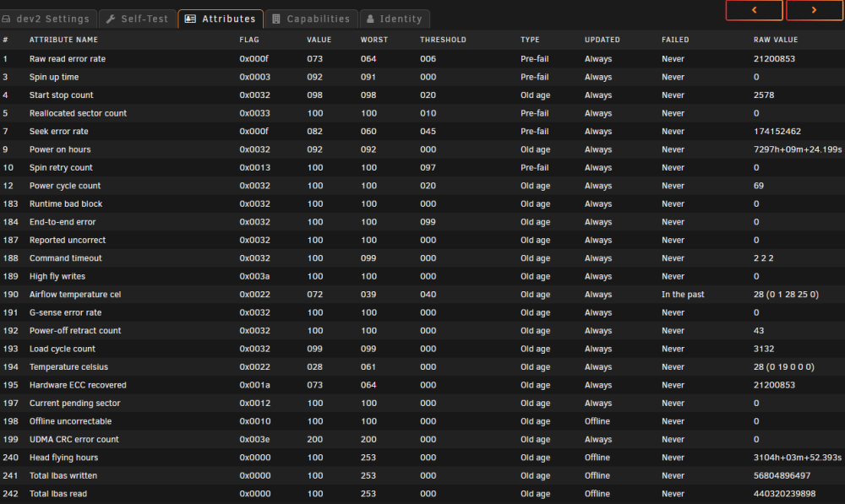
Task: Click the 'In the past' failed value
Action: [683, 295]
